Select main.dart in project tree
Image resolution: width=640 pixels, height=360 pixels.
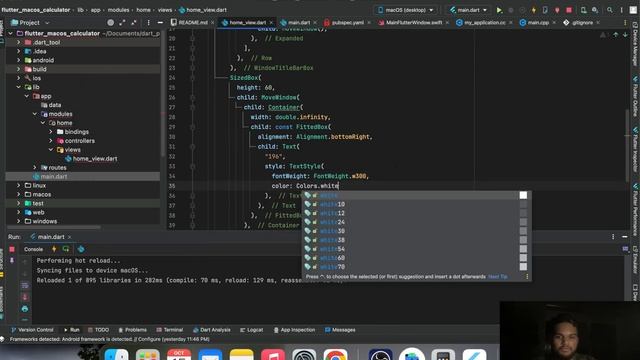tap(53, 176)
